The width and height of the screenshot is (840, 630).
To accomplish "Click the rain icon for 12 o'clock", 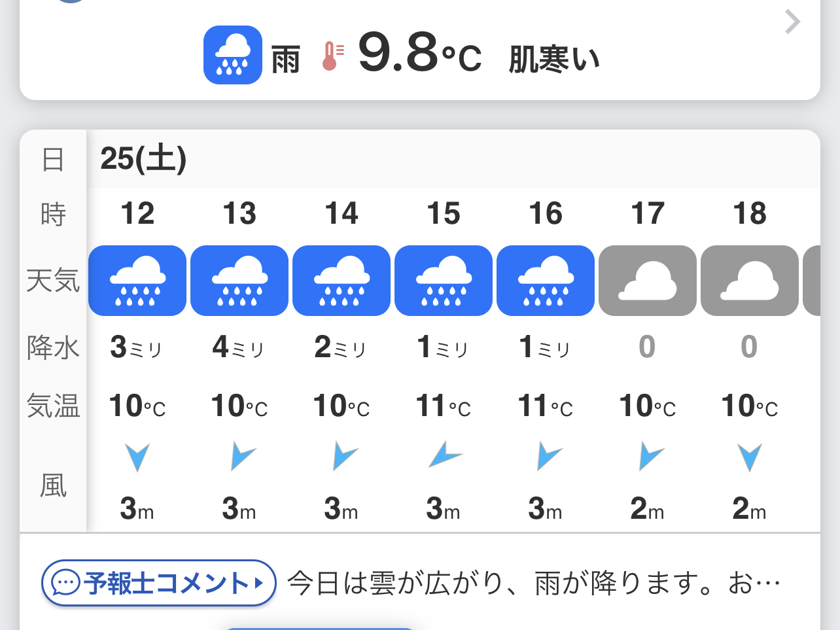I will click(x=137, y=281).
